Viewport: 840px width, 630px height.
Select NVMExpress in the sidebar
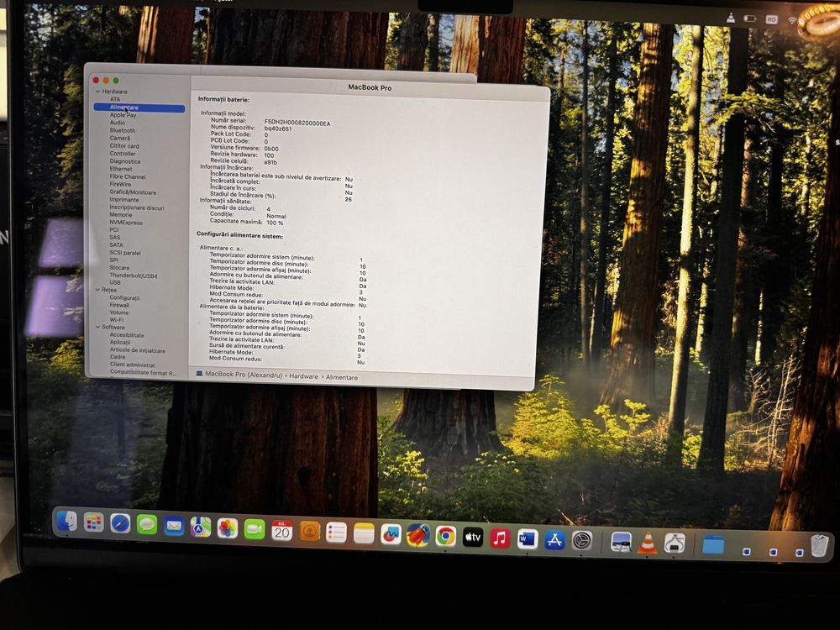coord(126,223)
